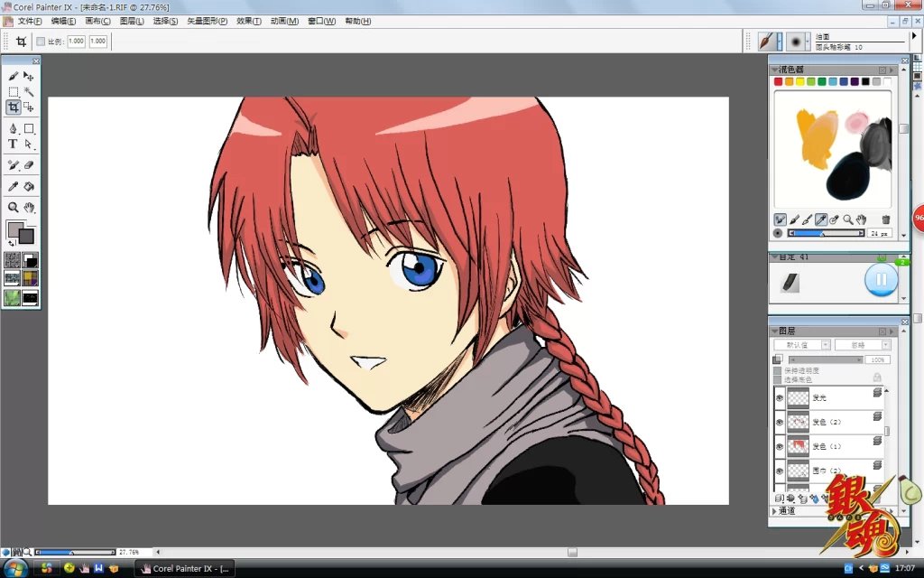Select the Apply Color brush in the mixer
The image size is (924, 578).
[794, 219]
